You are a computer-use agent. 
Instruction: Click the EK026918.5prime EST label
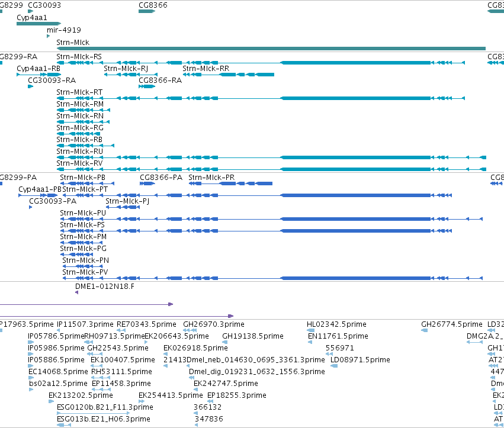(x=196, y=348)
